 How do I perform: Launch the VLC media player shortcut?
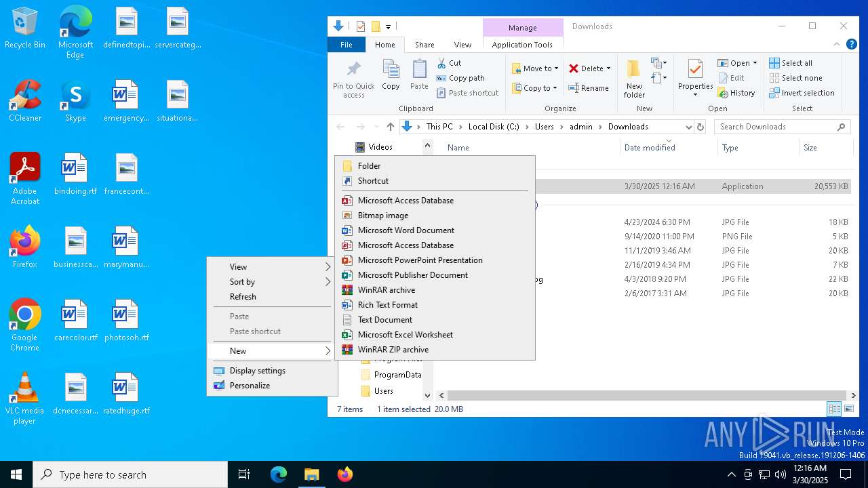tap(25, 399)
